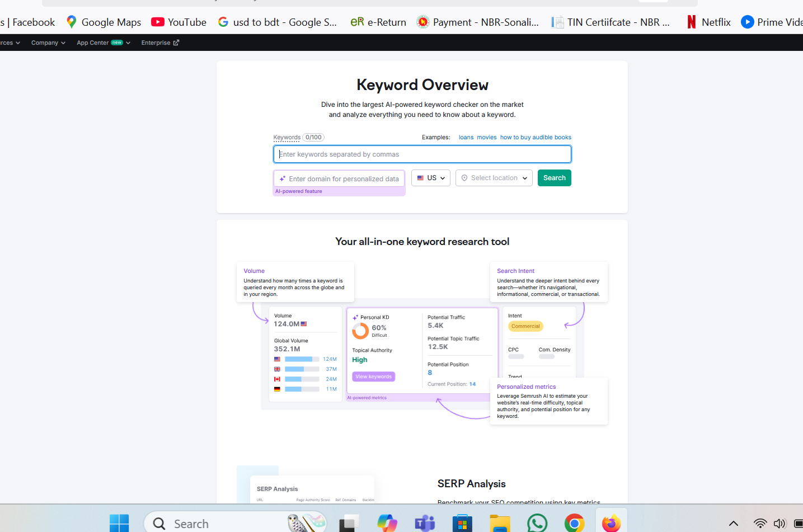Viewport: 803px width, 532px height.
Task: Open Task View from the taskbar
Action: click(349, 524)
